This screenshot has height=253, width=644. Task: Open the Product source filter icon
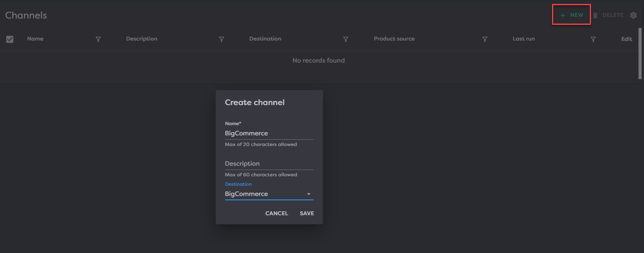(x=485, y=39)
